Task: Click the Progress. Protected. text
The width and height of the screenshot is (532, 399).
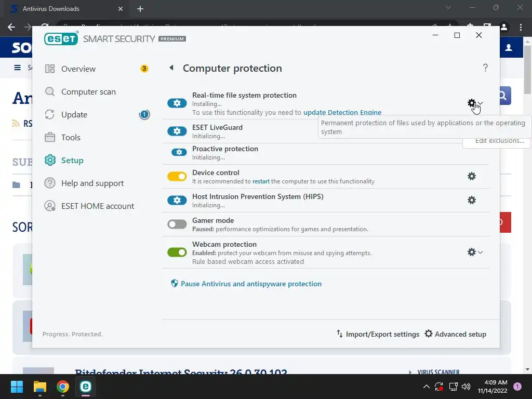Action: [73, 334]
